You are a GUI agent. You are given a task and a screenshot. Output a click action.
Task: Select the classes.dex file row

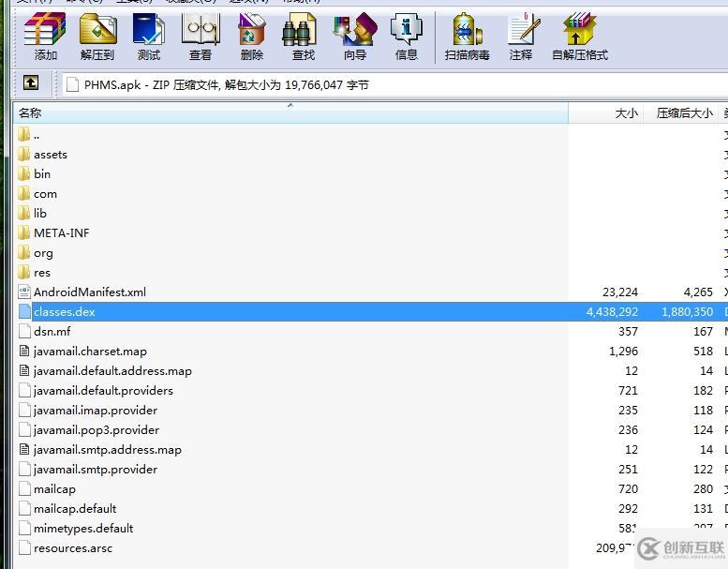64,311
